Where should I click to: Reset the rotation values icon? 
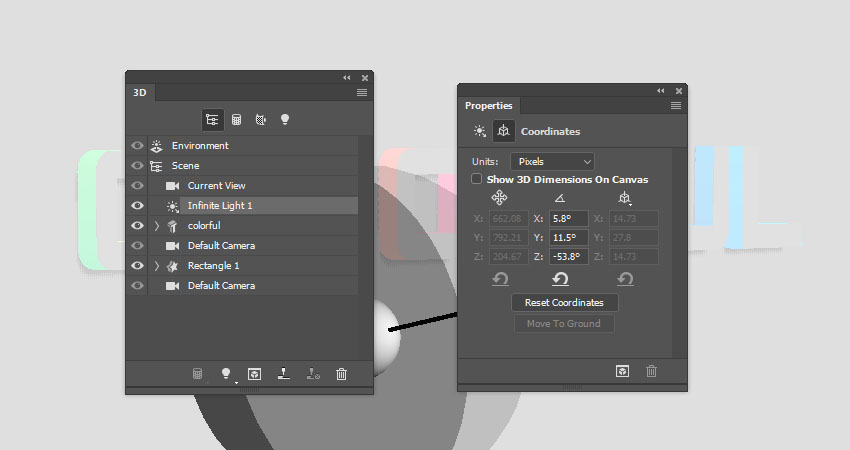tap(560, 279)
